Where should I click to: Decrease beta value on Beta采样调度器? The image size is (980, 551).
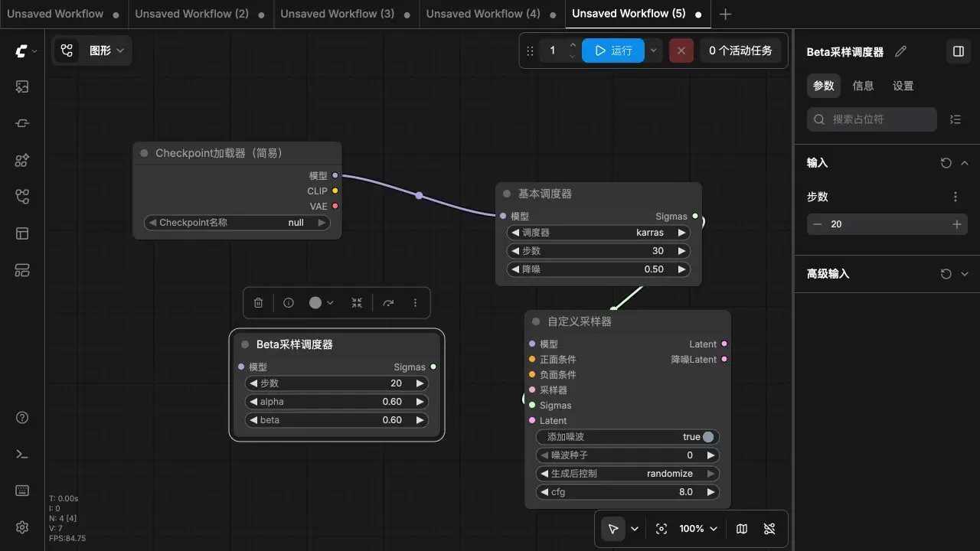(x=253, y=420)
